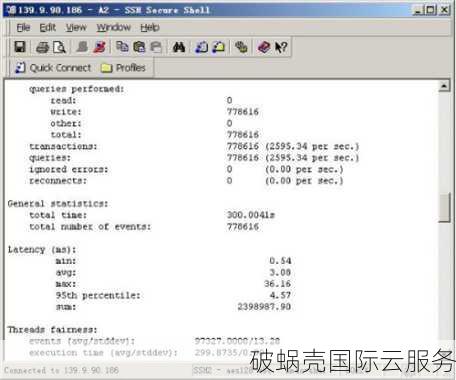456x380 pixels.
Task: Click '(2595.34 per sec.)' on queries row
Action: (312, 158)
